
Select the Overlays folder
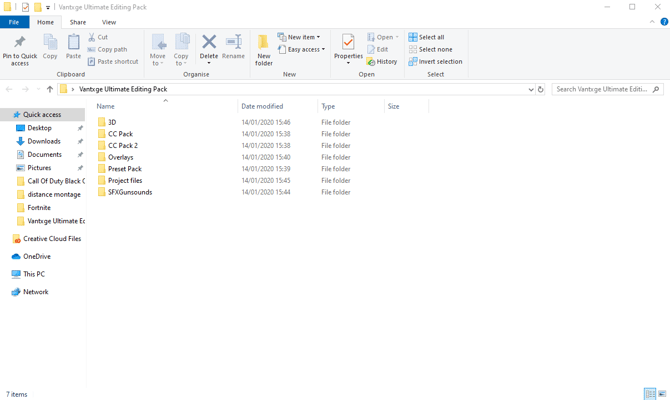point(120,157)
